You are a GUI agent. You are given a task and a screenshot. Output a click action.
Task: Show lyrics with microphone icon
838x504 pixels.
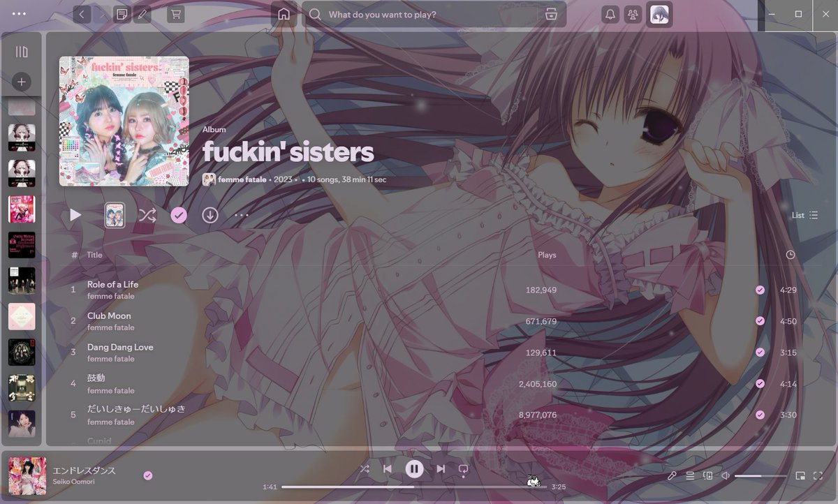pyautogui.click(x=672, y=476)
